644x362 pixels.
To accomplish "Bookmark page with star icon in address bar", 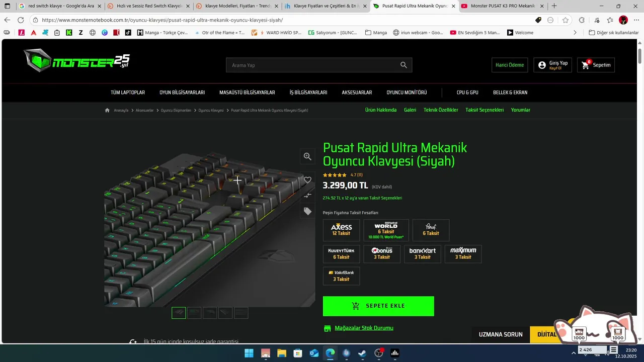I will 566,20.
